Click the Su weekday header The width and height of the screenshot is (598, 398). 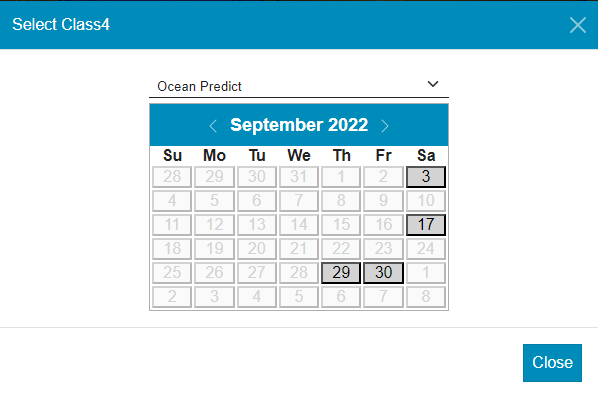(172, 156)
